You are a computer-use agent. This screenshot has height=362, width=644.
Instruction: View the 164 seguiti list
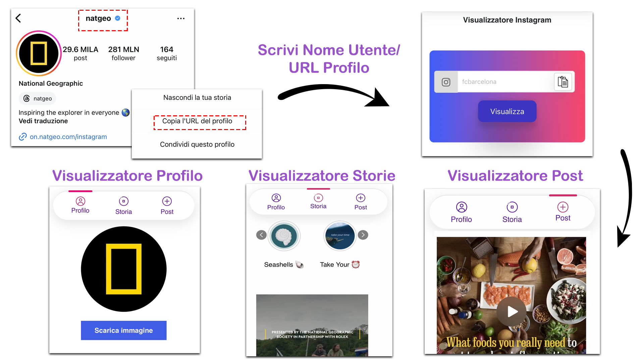pos(167,53)
